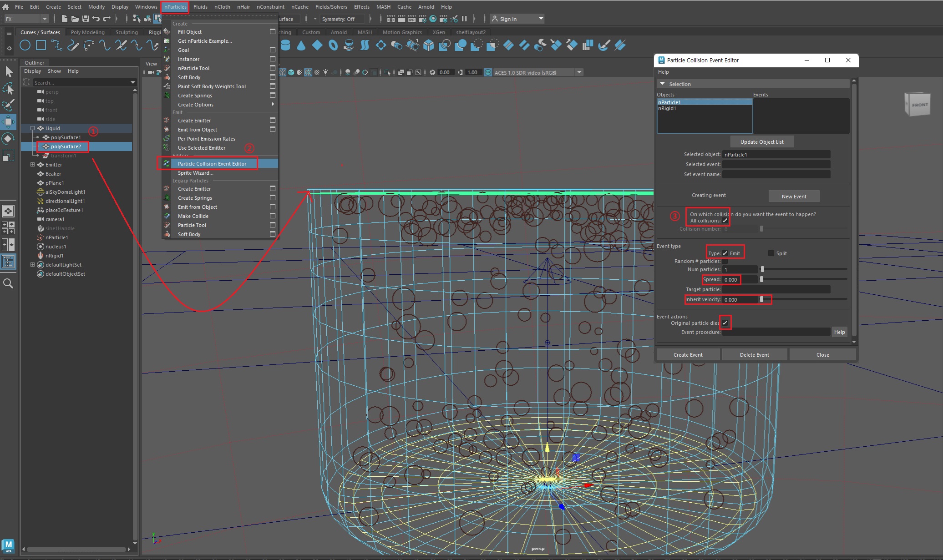The width and height of the screenshot is (943, 560).
Task: Toggle Original particle dies checkbox
Action: coord(725,323)
